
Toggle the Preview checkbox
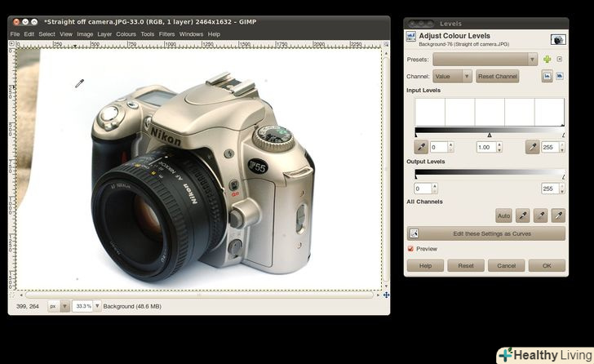pos(410,249)
